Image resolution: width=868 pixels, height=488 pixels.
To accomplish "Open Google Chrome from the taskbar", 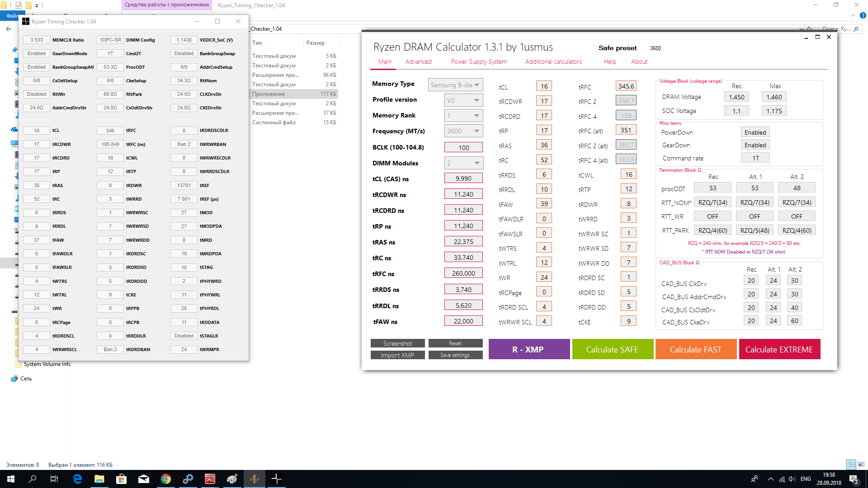I will 166,479.
